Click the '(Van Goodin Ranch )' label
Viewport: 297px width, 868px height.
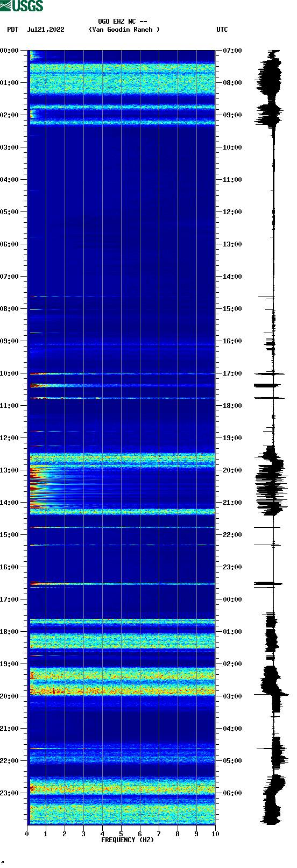(124, 30)
